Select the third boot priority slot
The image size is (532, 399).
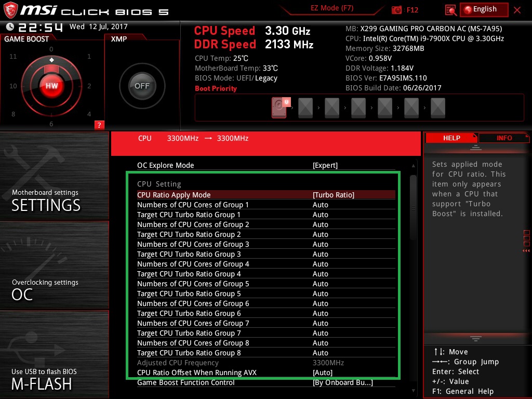click(332, 108)
